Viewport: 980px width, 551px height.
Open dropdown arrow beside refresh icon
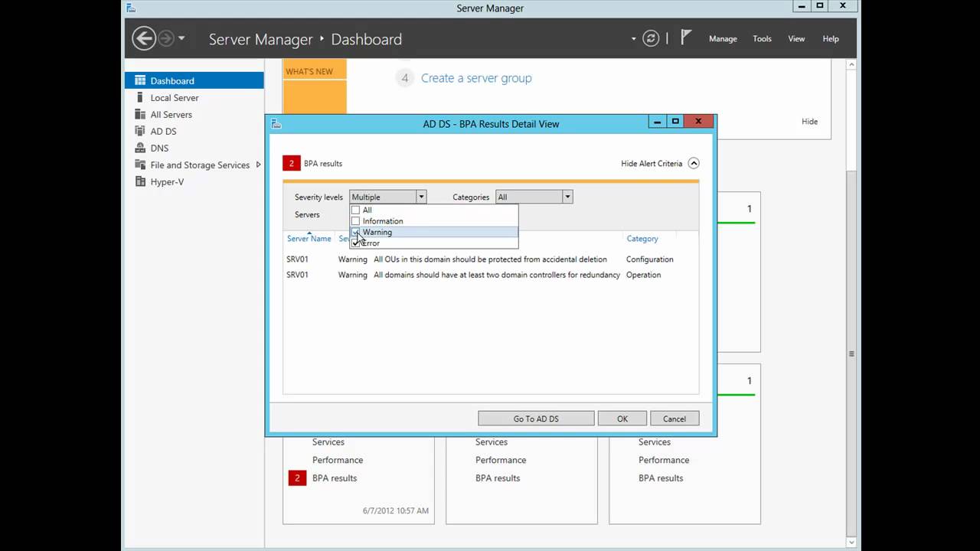[633, 39]
